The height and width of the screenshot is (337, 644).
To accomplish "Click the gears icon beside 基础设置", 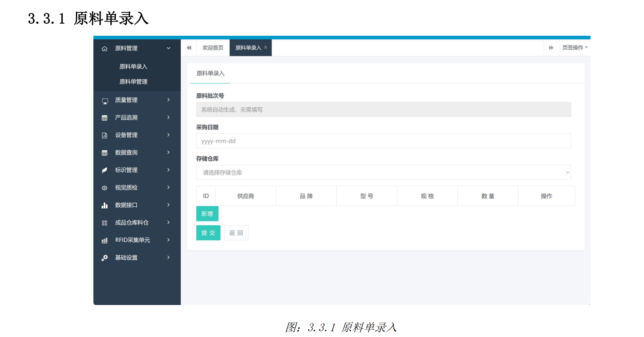I will pos(105,258).
